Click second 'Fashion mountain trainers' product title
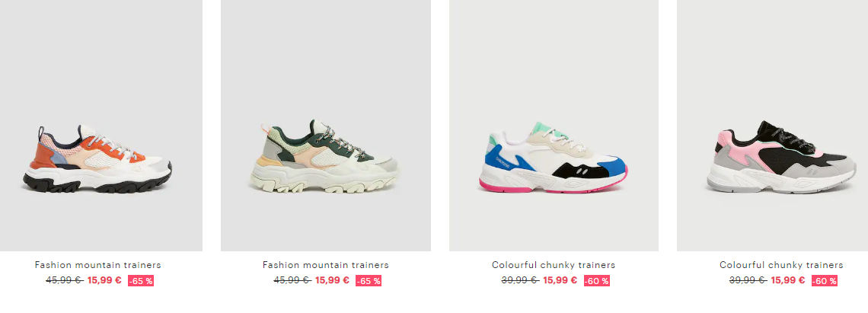Image resolution: width=868 pixels, height=313 pixels. point(326,265)
